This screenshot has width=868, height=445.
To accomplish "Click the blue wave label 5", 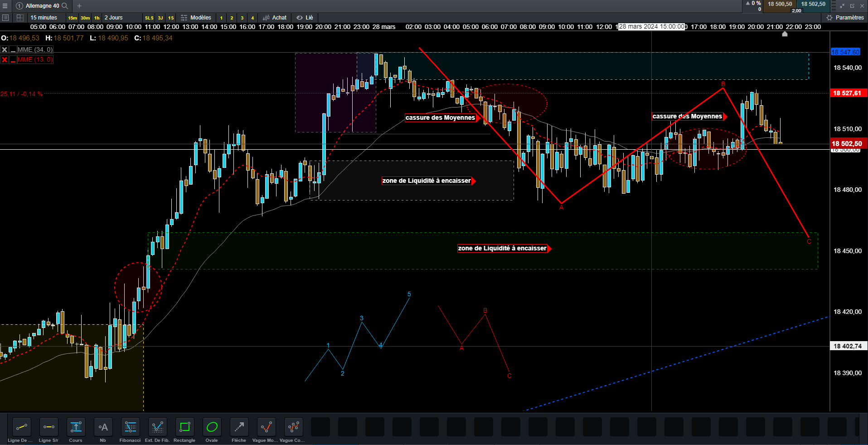I will pos(409,294).
